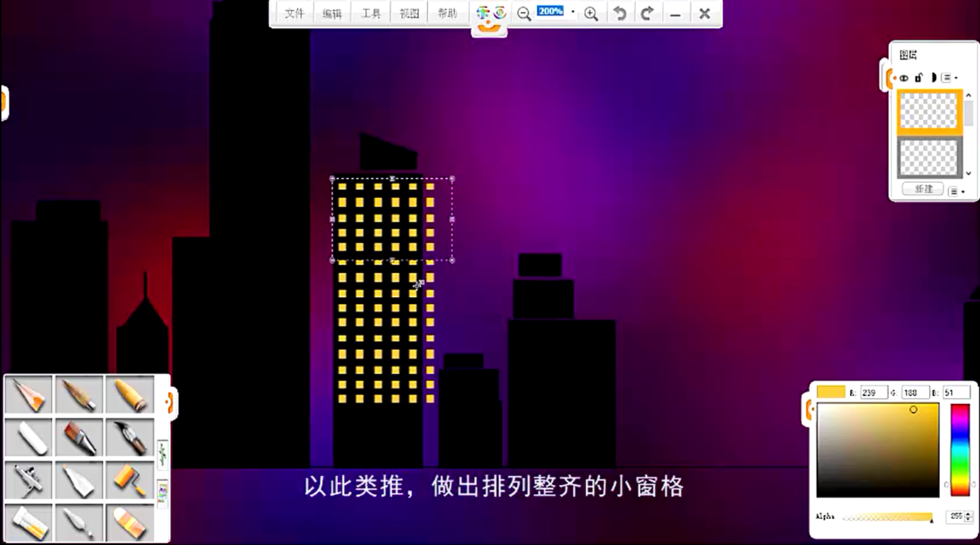
Task: Click the zoom out magnifier
Action: coord(524,14)
